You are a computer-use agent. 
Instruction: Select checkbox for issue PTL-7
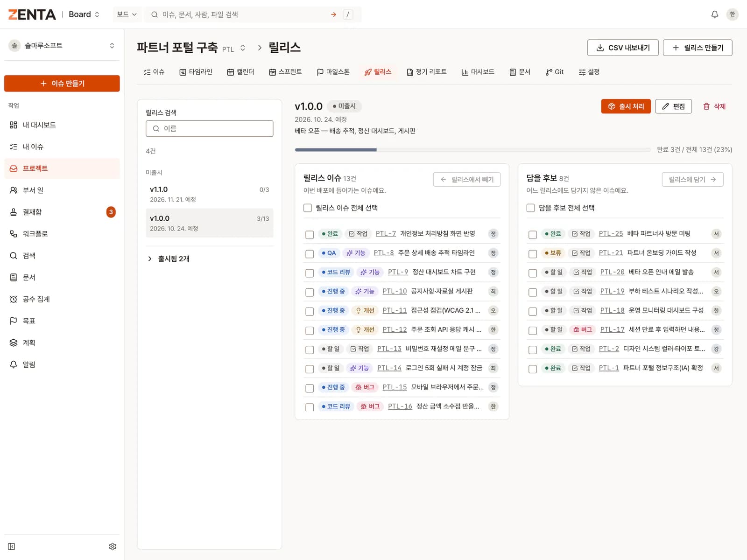[310, 235]
